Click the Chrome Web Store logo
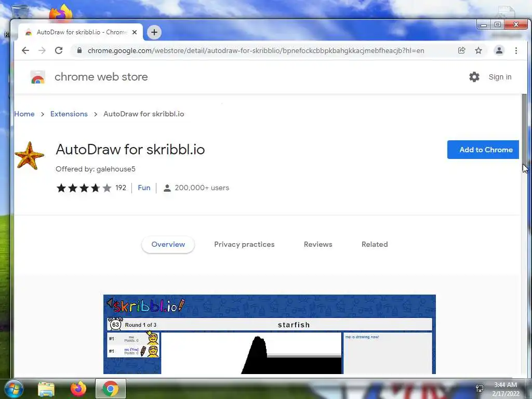This screenshot has height=399, width=532. [37, 77]
